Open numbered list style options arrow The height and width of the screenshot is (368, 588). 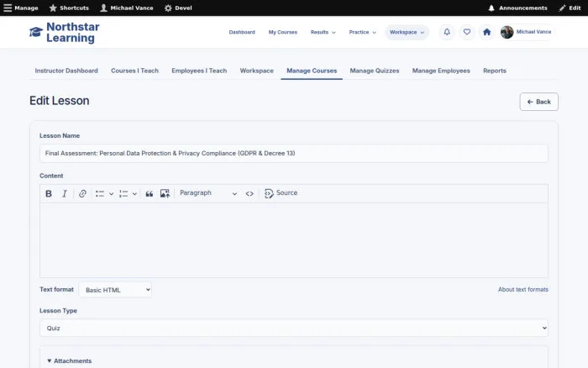[134, 193]
